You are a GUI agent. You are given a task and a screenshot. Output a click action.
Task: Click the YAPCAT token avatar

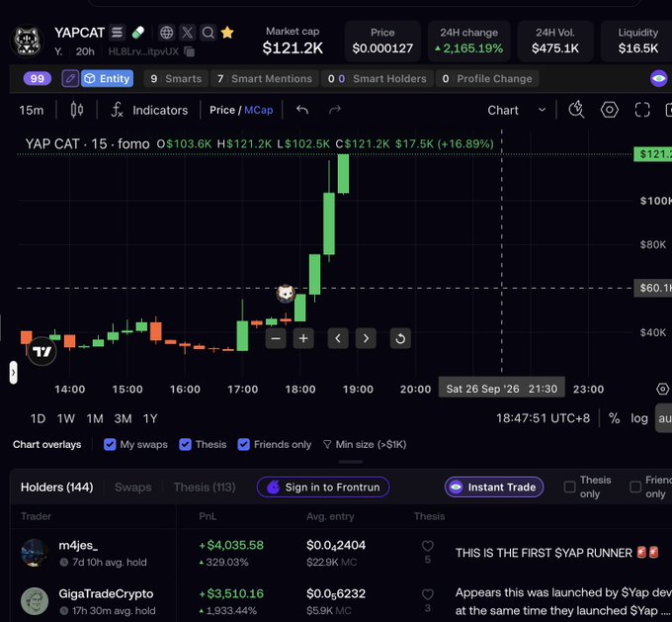(27, 42)
